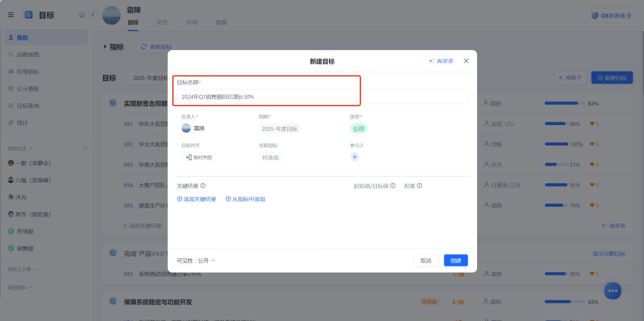Open 沐光 in the followed list
This screenshot has width=644, height=321.
point(17,197)
